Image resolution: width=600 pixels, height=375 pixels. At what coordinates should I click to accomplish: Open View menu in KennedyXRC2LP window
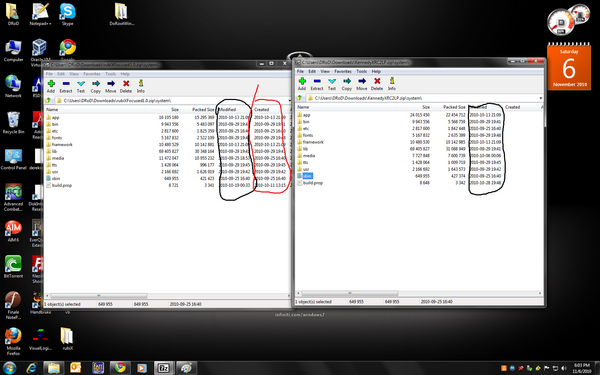tap(325, 71)
